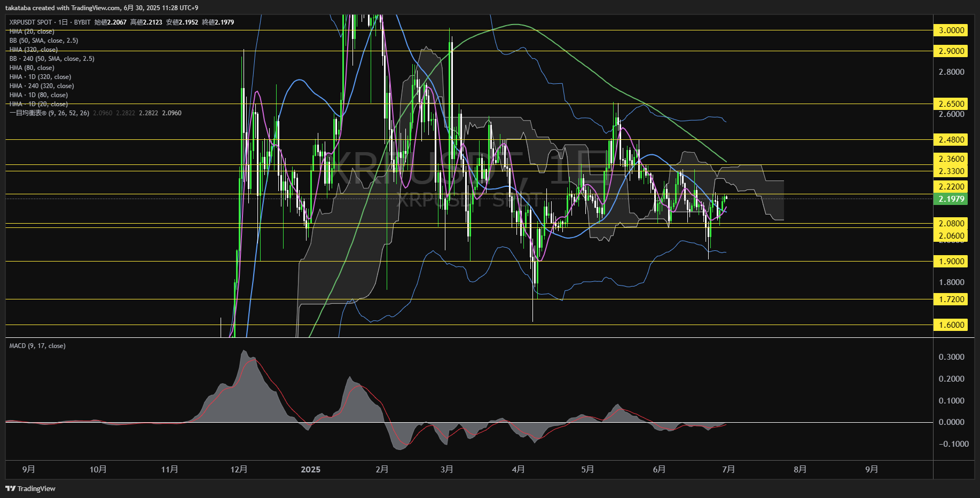The image size is (980, 498).
Task: Click the 1.8000 price axis value
Action: pos(951,282)
